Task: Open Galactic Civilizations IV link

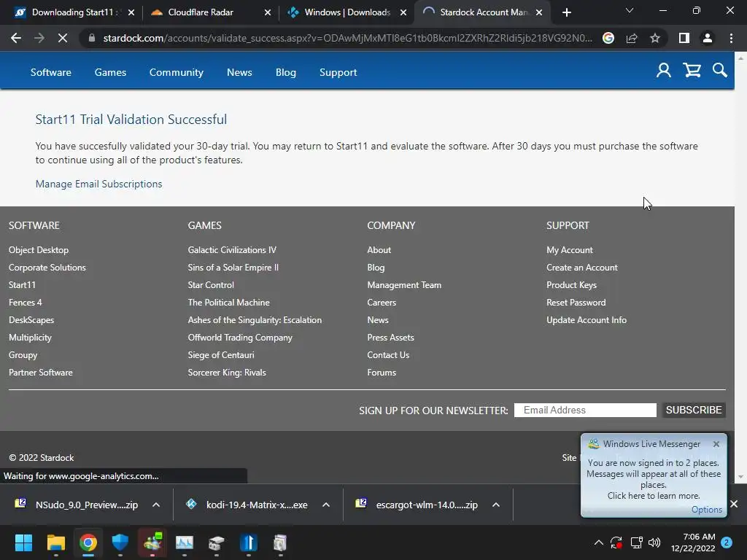Action: [232, 250]
